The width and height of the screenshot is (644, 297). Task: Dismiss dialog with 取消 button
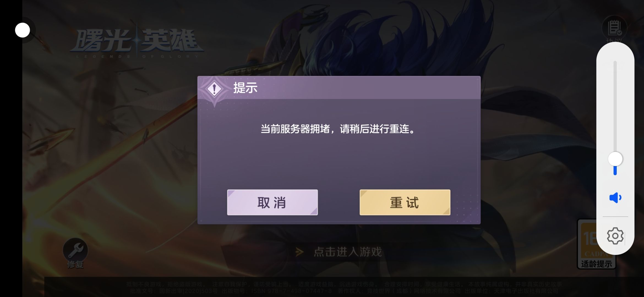pos(272,202)
